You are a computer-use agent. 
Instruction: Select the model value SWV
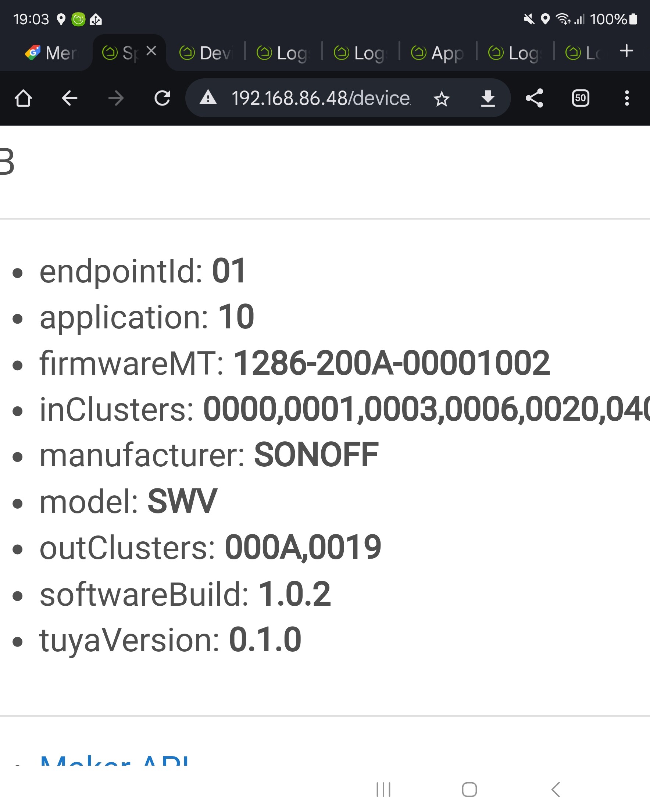pos(182,501)
